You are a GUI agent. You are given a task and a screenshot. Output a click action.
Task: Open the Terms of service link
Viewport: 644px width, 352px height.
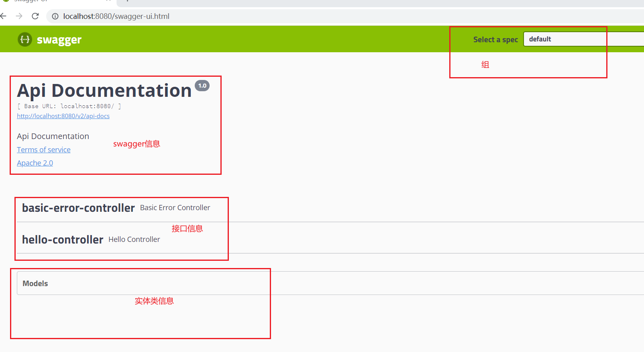[44, 149]
